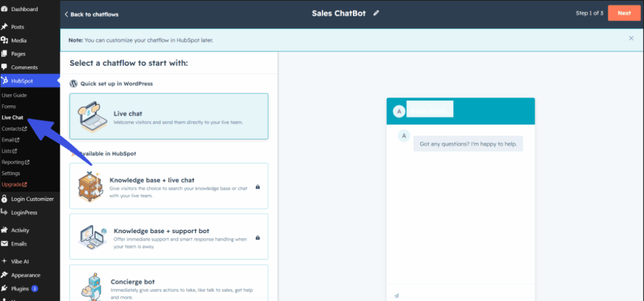Click the Plugins plug icon
The width and height of the screenshot is (644, 301).
click(4, 288)
